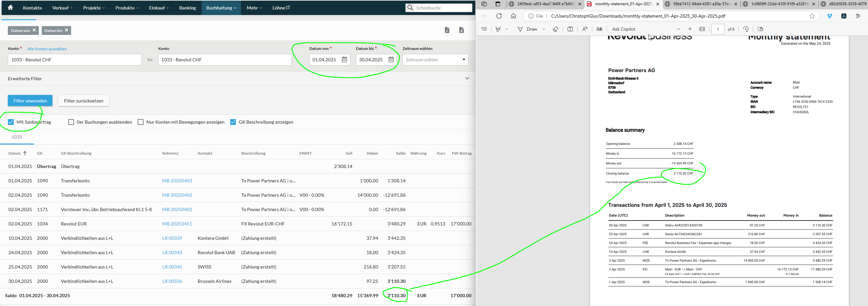Sort table by Datum column
868x306 pixels.
[18, 153]
